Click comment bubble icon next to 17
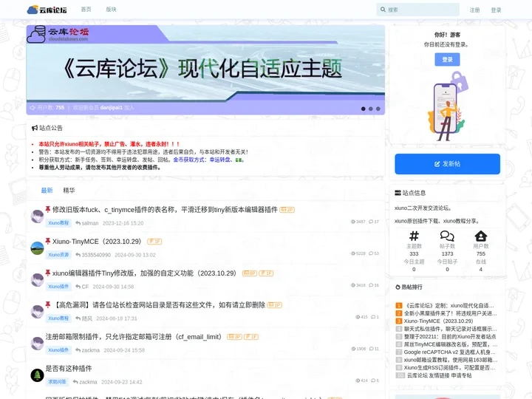This screenshot has height=399, width=532. click(371, 222)
